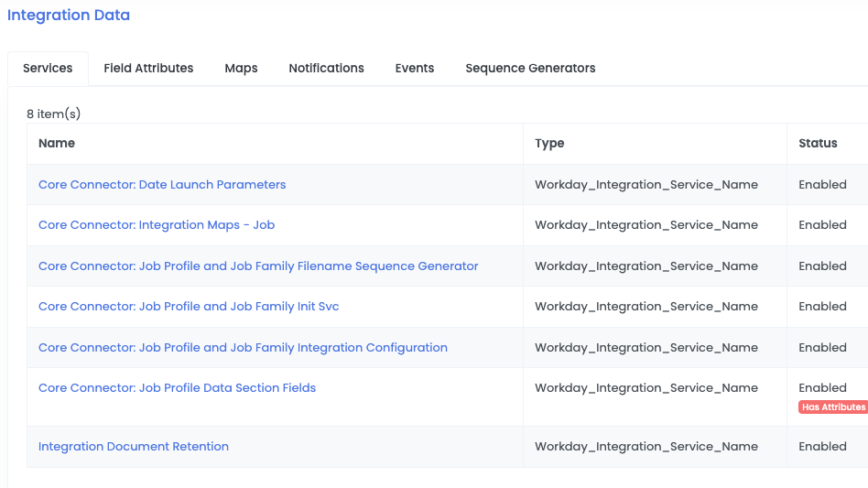This screenshot has height=488, width=868.
Task: Open the Sequence Generators tab
Action: (530, 68)
